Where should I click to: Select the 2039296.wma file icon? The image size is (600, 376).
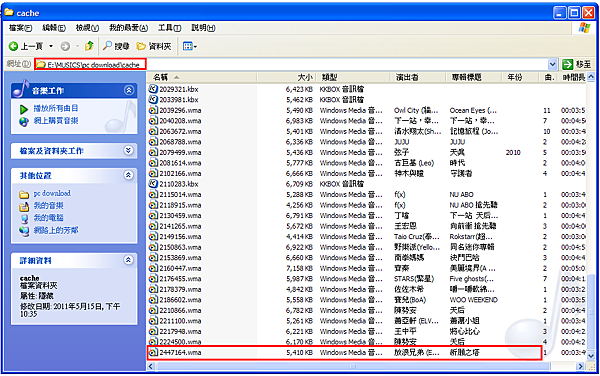click(153, 110)
